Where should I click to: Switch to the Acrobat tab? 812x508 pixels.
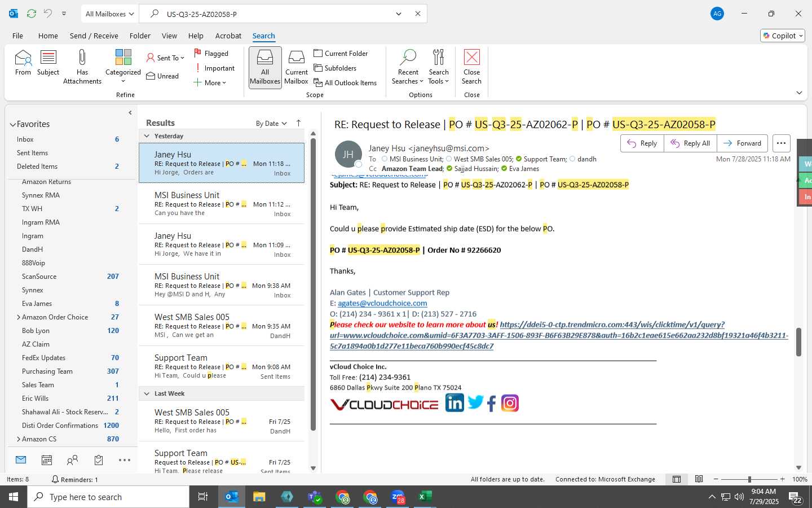coord(228,36)
